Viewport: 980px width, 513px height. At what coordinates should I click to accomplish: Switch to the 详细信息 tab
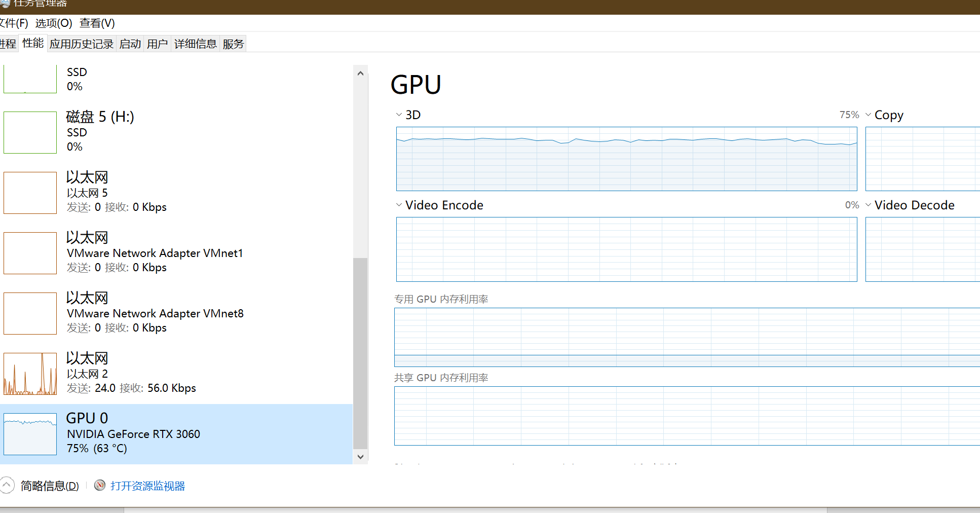click(195, 44)
